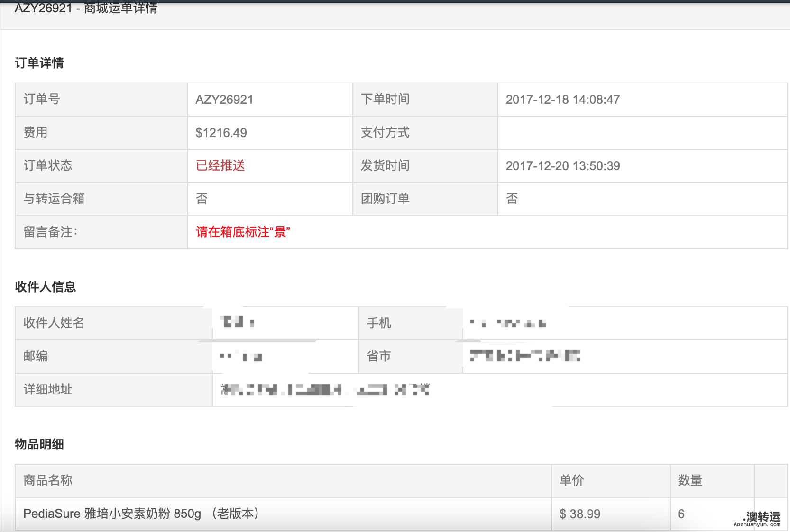Select order number value AZY26921 in table
Image resolution: width=790 pixels, height=532 pixels.
tap(224, 100)
